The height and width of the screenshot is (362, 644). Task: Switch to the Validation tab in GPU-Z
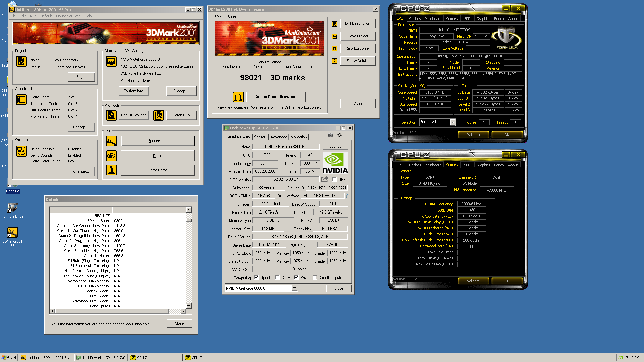[x=299, y=137]
